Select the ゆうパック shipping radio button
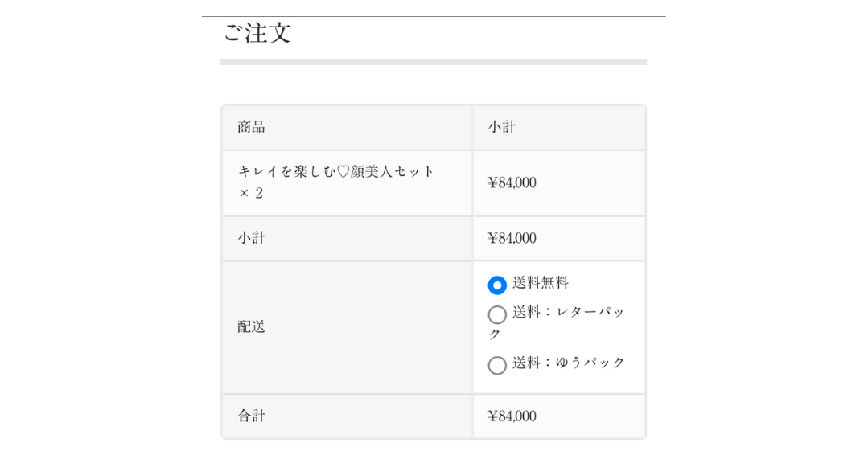This screenshot has width=868, height=459. click(497, 365)
